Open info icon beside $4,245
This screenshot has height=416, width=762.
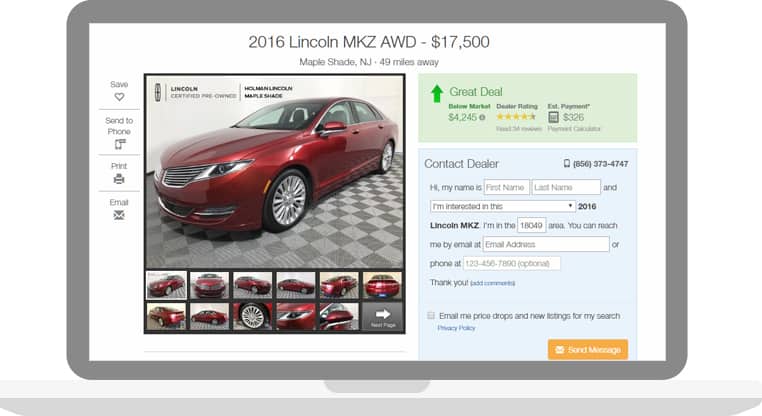pyautogui.click(x=482, y=117)
